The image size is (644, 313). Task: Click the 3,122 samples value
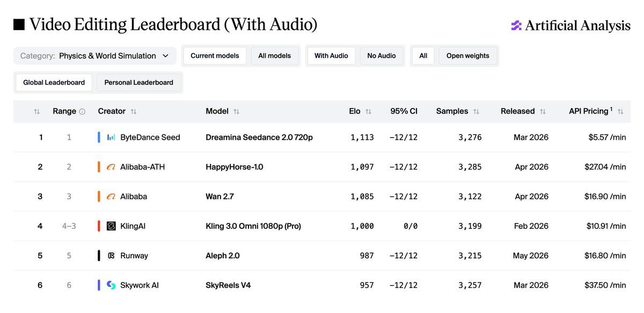[x=470, y=196]
